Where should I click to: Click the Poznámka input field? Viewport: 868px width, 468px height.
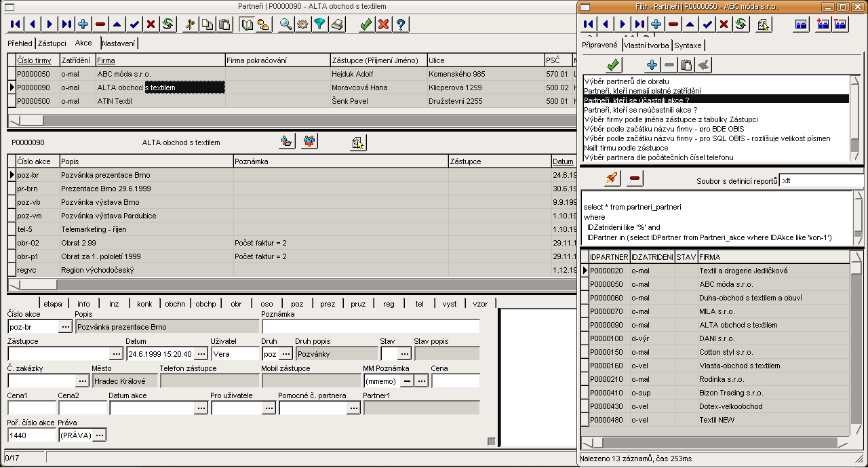(x=370, y=327)
